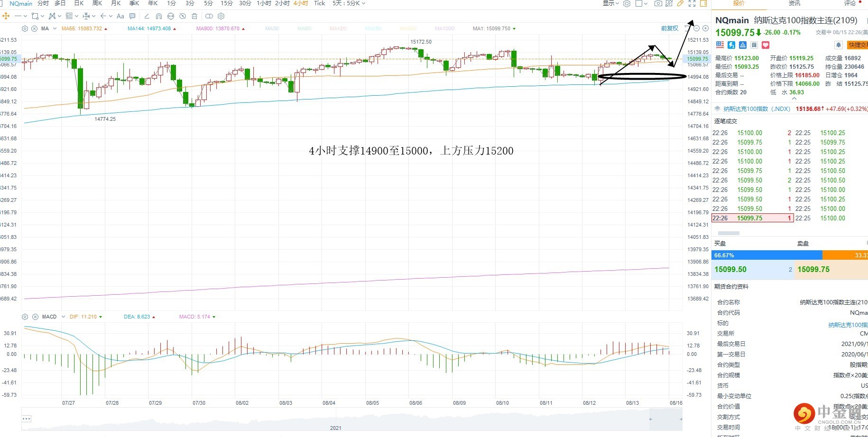Open the 快捷交易 quick trade button
This screenshot has height=437, width=868.
coord(858,45)
